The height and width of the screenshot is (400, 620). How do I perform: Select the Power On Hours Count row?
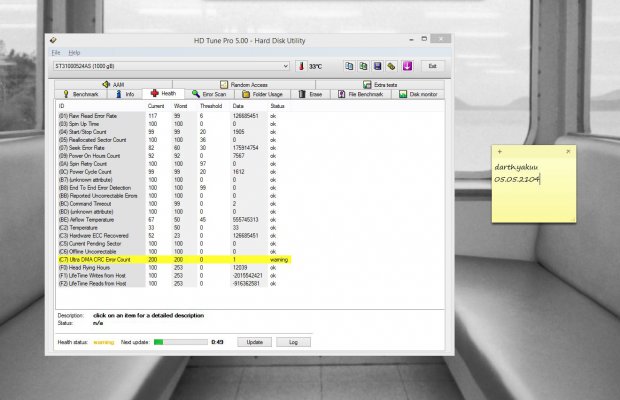click(x=174, y=156)
